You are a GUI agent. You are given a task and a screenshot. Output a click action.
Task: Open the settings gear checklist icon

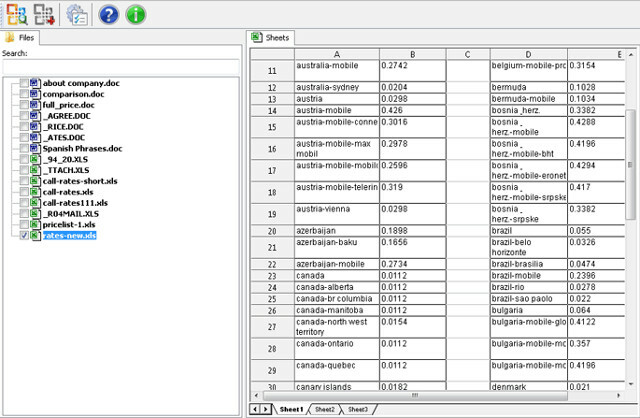point(77,15)
